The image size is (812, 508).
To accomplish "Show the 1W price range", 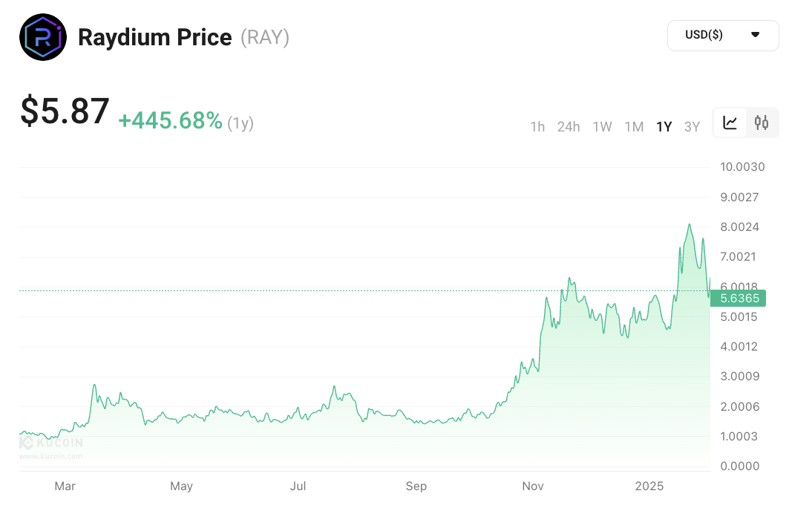I will (602, 126).
